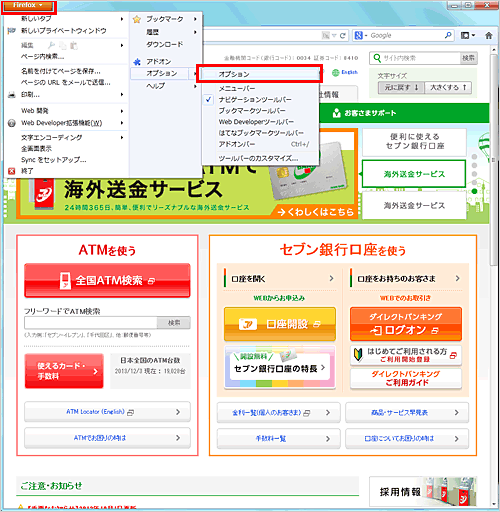The width and height of the screenshot is (500, 512).
Task: Select 便利に使えるセブン銀行口座 slide tab
Action: click(414, 142)
